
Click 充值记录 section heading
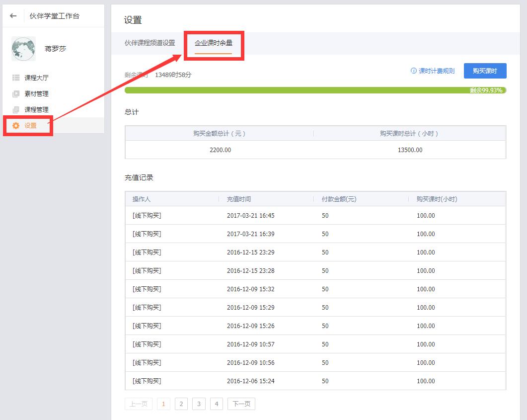(139, 177)
